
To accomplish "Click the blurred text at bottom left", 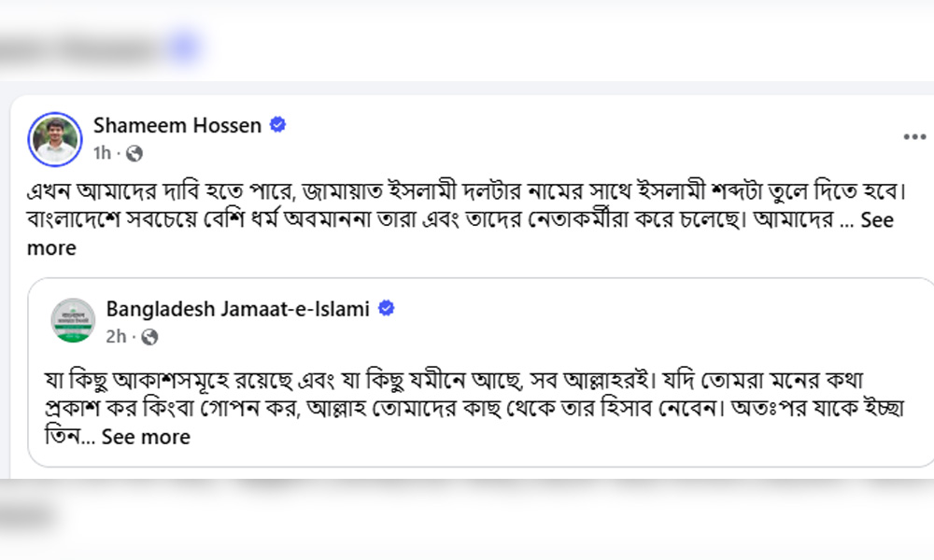I will pos(27,515).
